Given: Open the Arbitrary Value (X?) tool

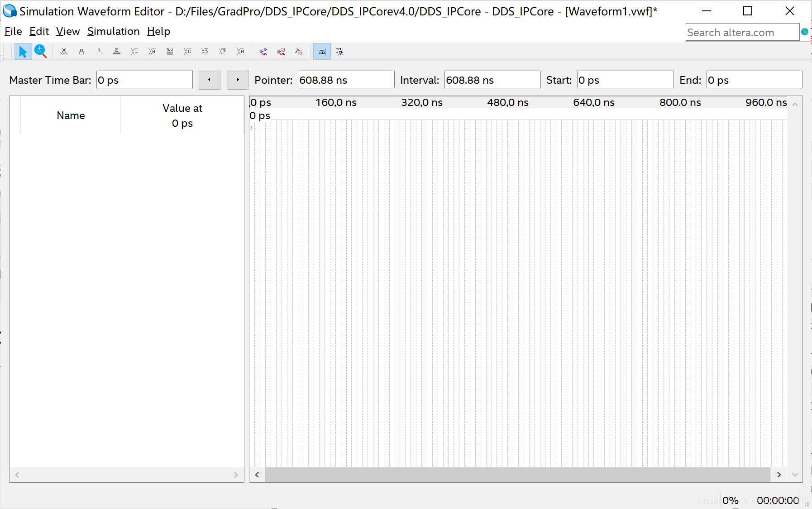Looking at the screenshot, I should (223, 52).
